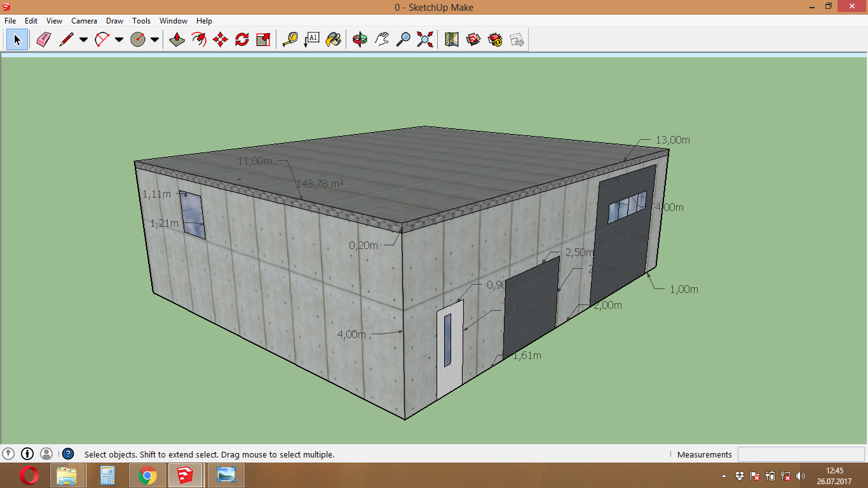Open the Camera menu
Viewport: 868px width, 488px height.
pos(84,21)
